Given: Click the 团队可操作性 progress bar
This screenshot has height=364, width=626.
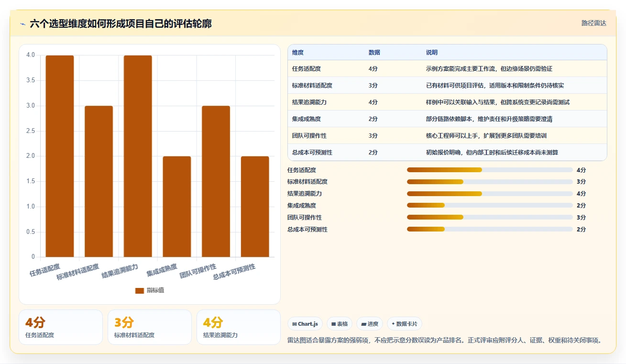Looking at the screenshot, I should tap(490, 217).
